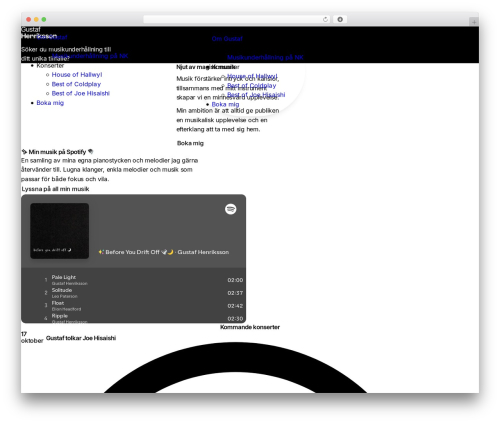Click the 02:42 duration of Float
Viewport: 500px width, 423px height.
(x=235, y=306)
